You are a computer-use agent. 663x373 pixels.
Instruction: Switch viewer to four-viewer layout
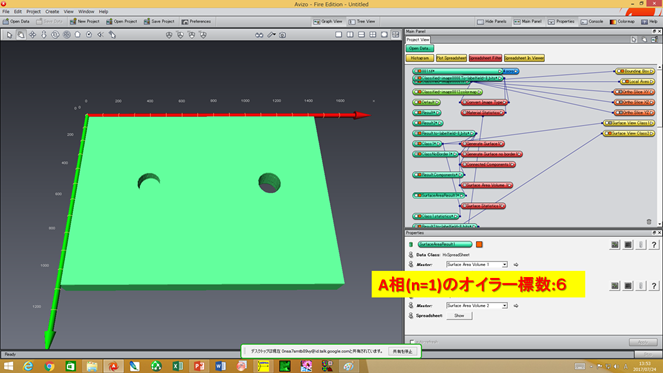[373, 35]
